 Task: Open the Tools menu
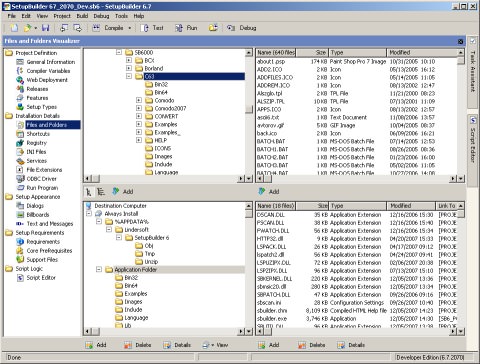121,16
